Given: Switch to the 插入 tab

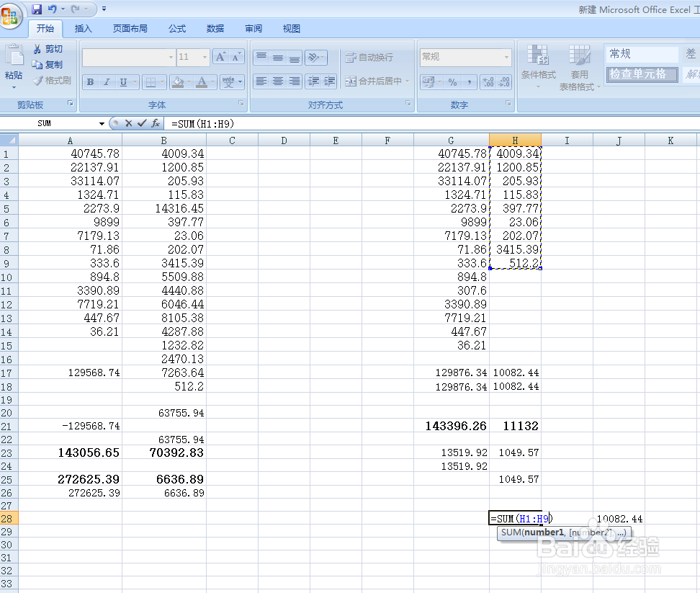Looking at the screenshot, I should click(83, 29).
